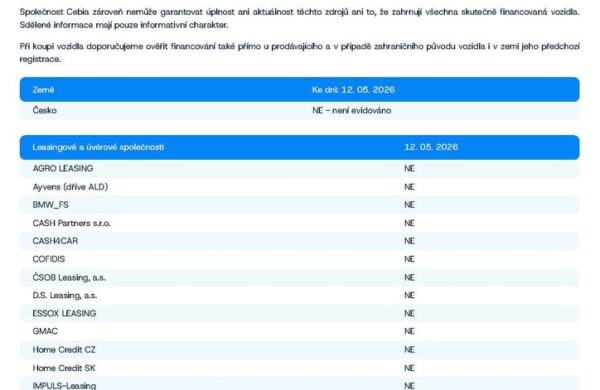600x390 pixels.
Task: Select the 'Home Credit CZ' row name
Action: (64, 350)
